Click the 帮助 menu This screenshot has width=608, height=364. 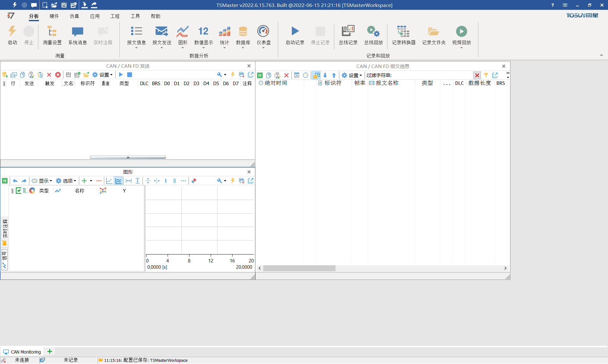156,16
